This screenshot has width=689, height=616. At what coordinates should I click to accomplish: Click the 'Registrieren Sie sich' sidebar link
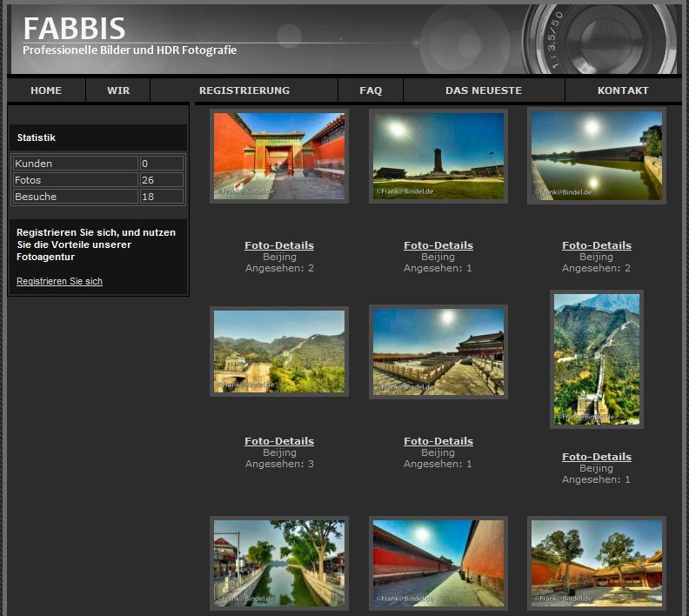(59, 281)
